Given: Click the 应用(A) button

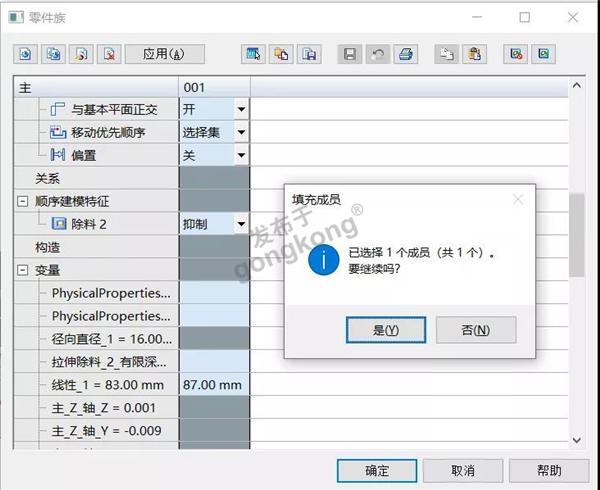Looking at the screenshot, I should click(164, 54).
